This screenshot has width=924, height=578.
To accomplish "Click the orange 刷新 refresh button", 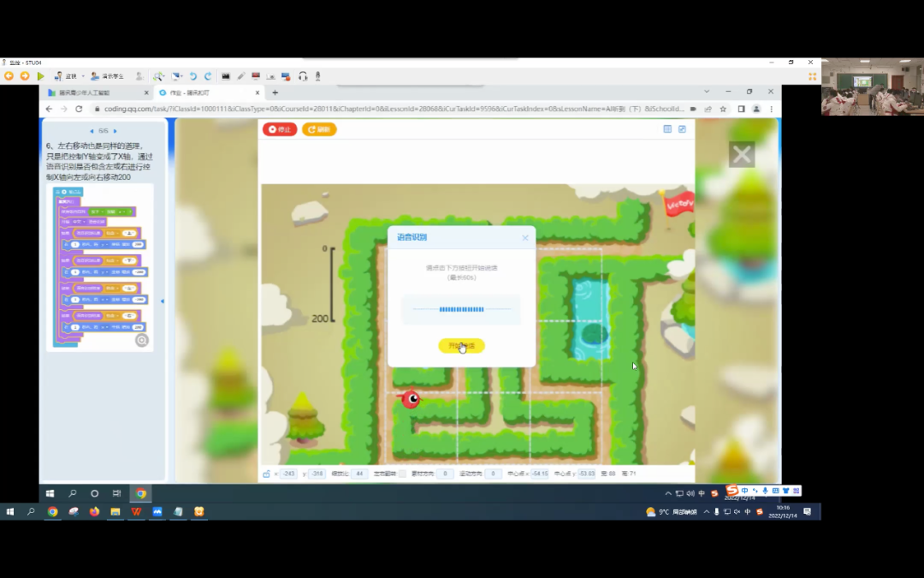I will pos(319,129).
